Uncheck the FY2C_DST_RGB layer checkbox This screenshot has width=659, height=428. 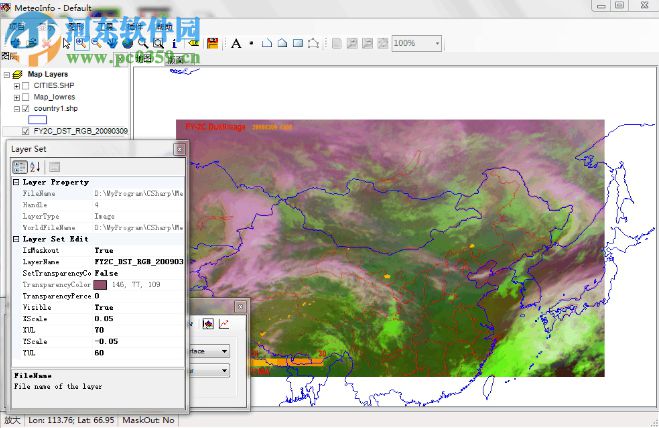pyautogui.click(x=26, y=131)
